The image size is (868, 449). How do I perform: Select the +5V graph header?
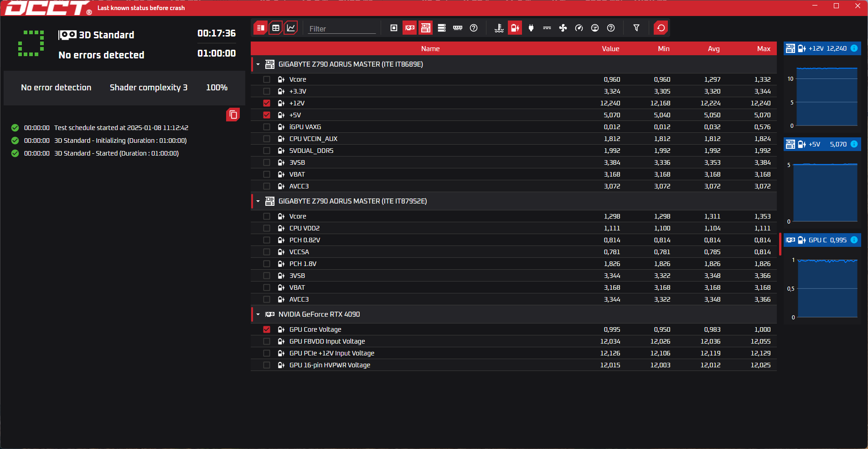822,144
